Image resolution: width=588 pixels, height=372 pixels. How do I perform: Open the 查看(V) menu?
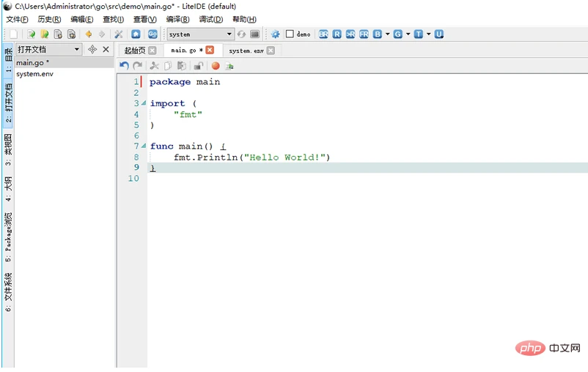pyautogui.click(x=144, y=19)
